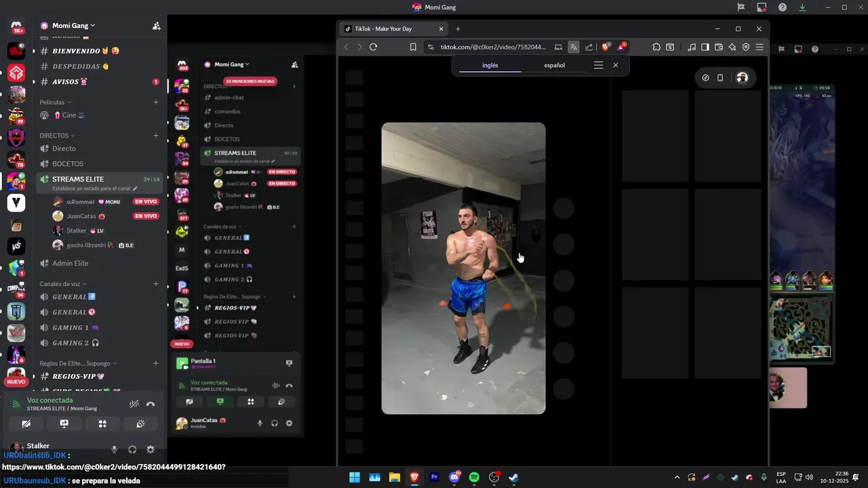Join Admin Elite voice channel
Screen dimensions: 868x488
coord(100,263)
